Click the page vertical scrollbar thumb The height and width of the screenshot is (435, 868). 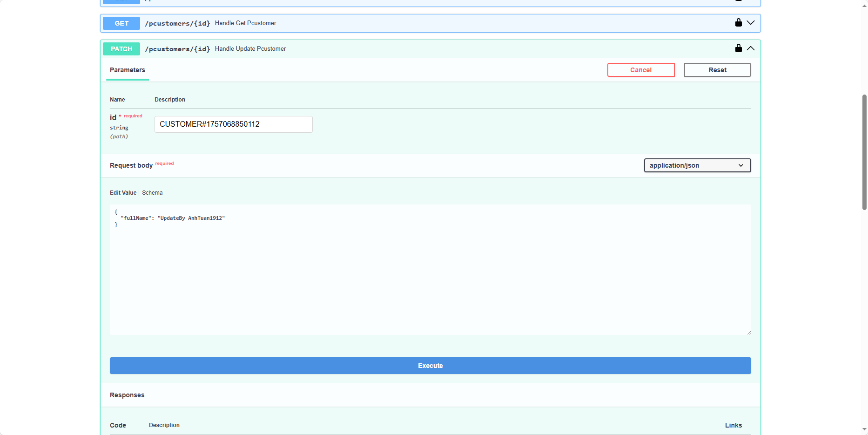864,152
